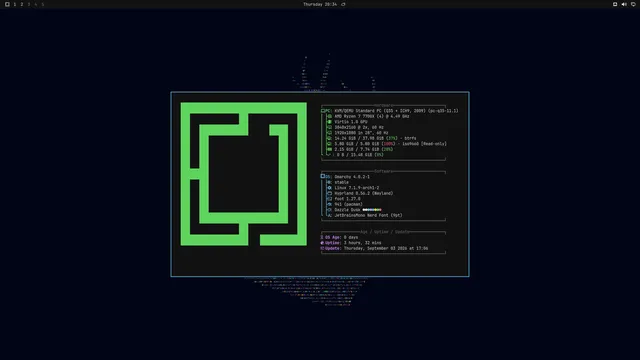Click the 100% value on the iso9660 line

(x=389, y=144)
